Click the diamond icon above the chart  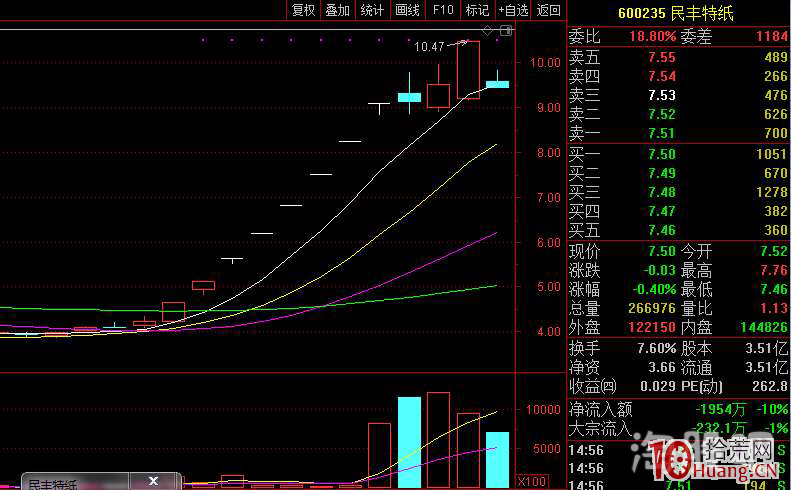[x=487, y=31]
